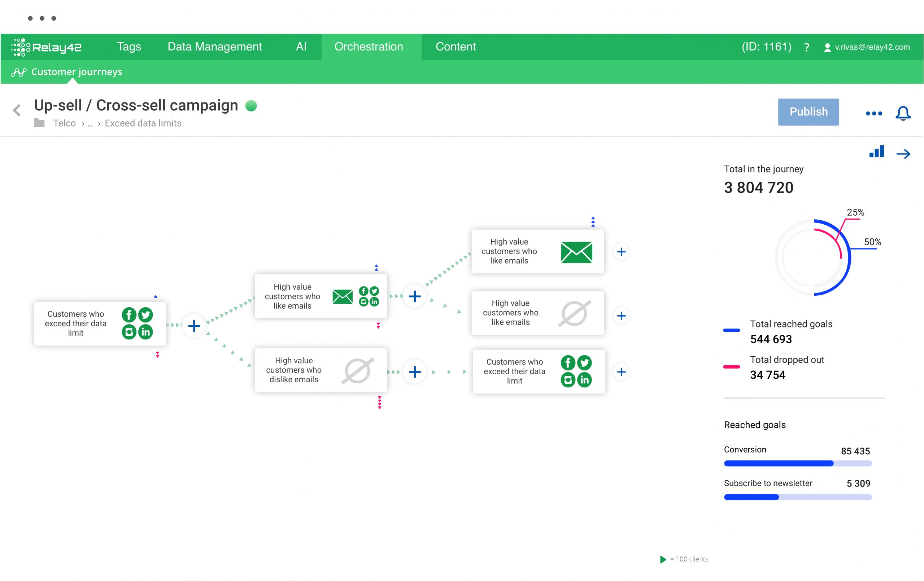Click the plus after middle like emails node
Screen dimensions: 924x581
click(x=414, y=296)
